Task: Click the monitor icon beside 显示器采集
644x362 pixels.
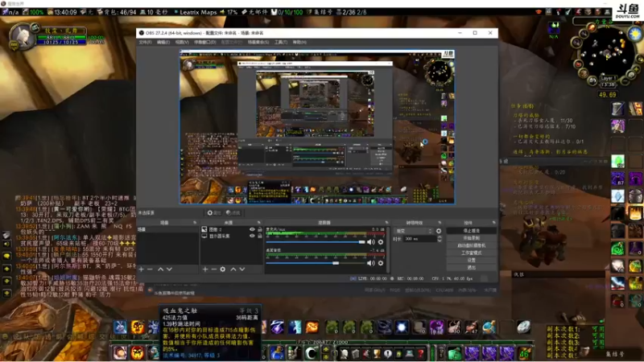Action: pos(204,236)
